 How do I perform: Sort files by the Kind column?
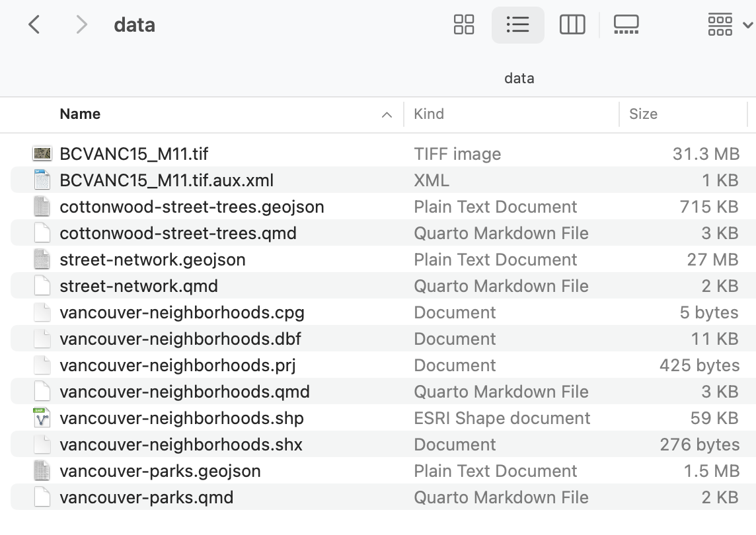(x=429, y=114)
